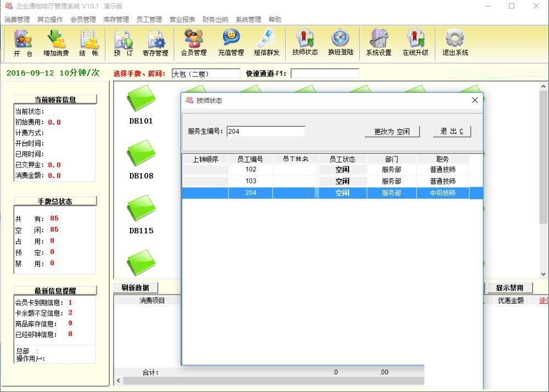Open 会员管理 member management icon
549x392 pixels.
click(193, 43)
